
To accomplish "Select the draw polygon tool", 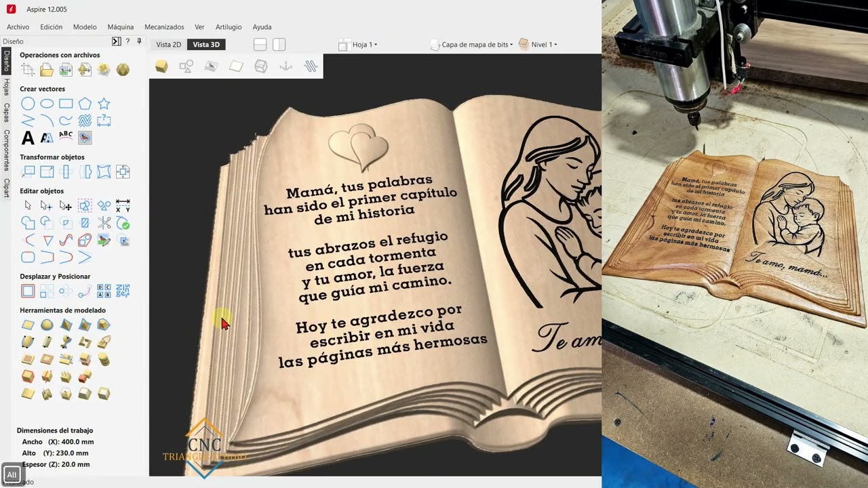I will [85, 104].
